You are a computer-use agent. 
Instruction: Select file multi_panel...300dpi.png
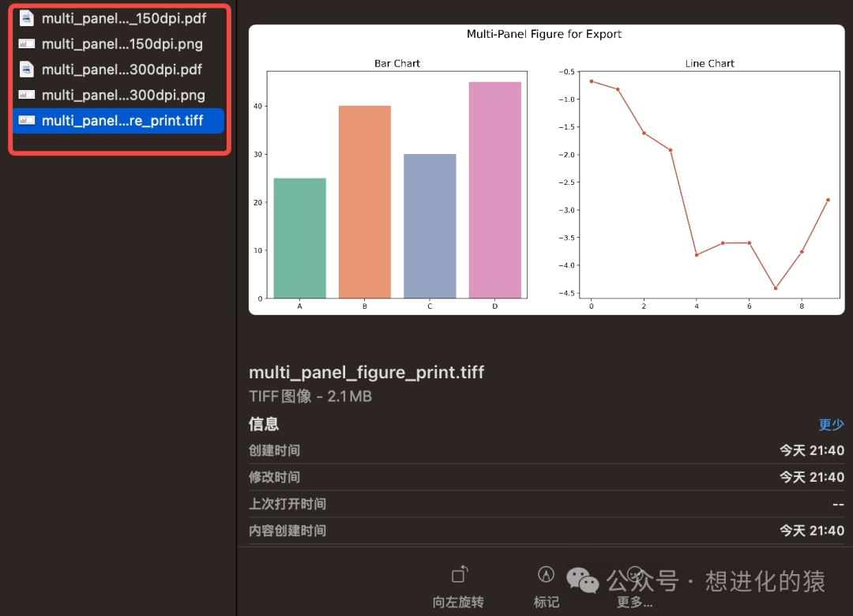coord(118,96)
